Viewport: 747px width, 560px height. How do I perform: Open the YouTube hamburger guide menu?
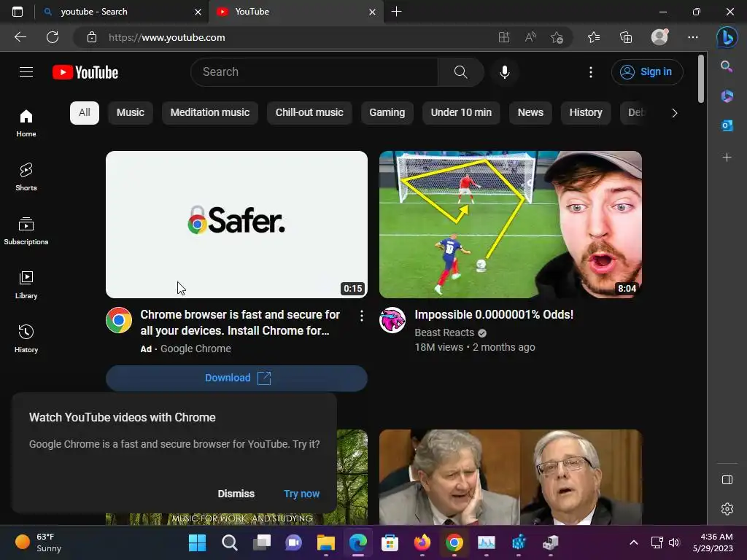point(26,72)
